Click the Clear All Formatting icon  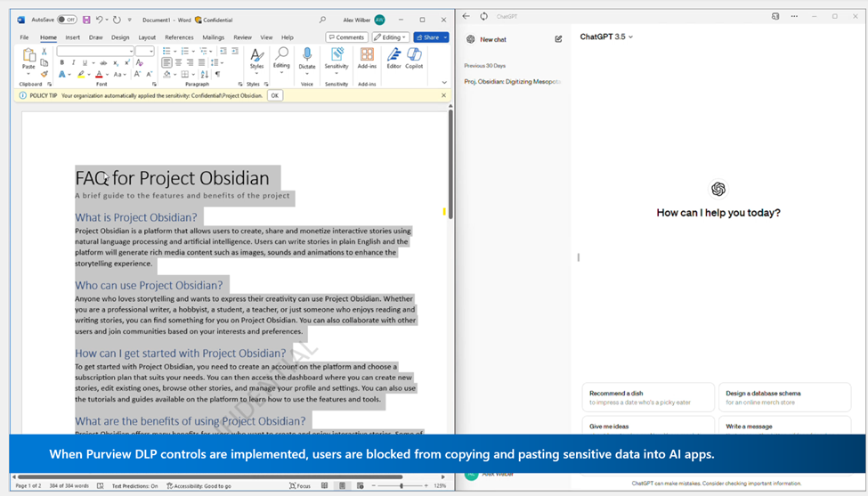(x=140, y=62)
